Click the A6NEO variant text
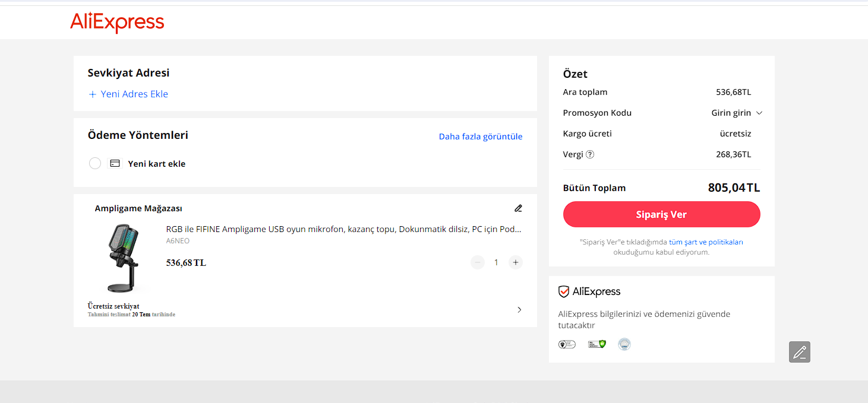The image size is (868, 403). pyautogui.click(x=178, y=241)
